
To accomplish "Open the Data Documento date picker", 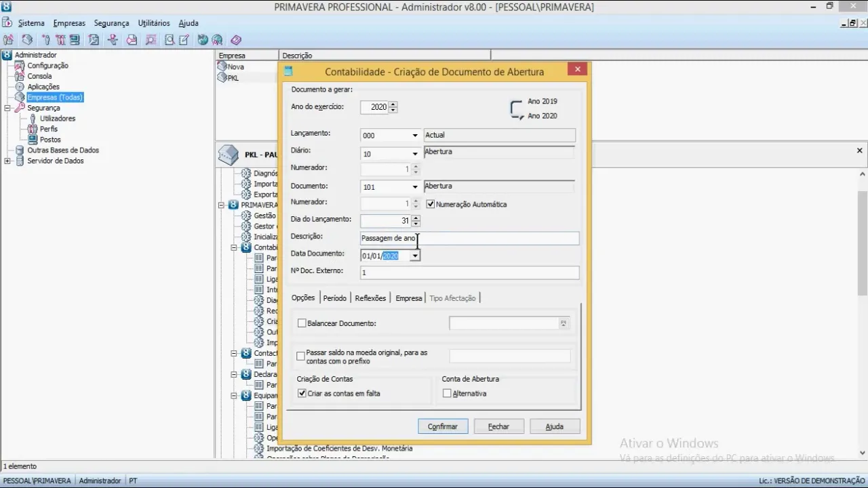I will 414,256.
